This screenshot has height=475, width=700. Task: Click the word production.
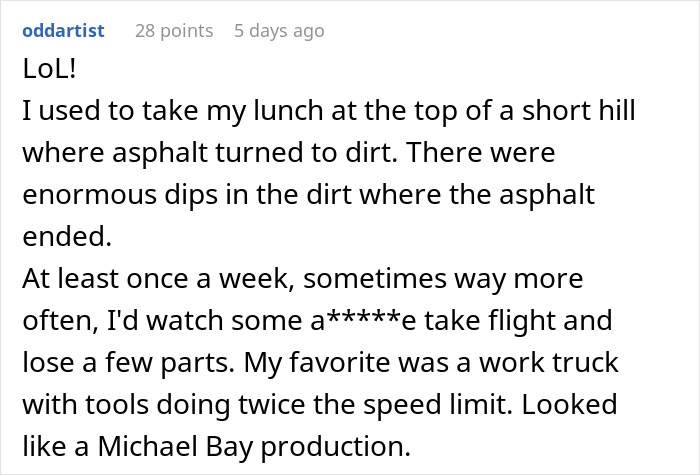tap(335, 447)
